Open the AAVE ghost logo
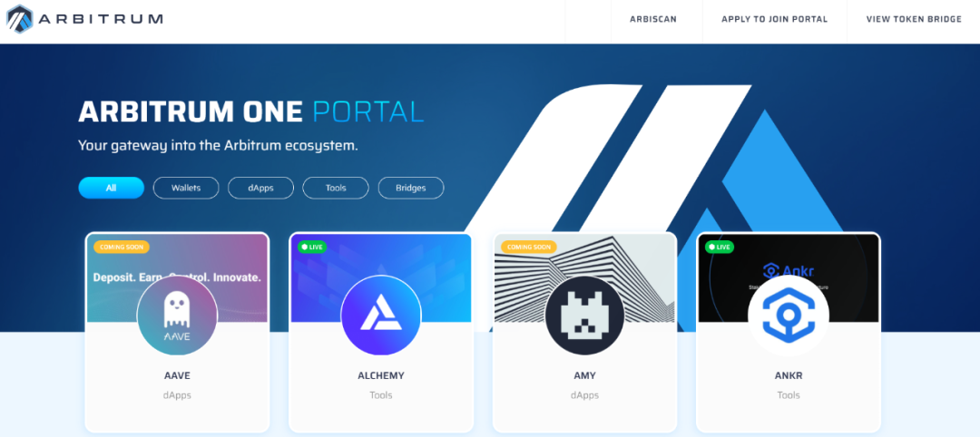The height and width of the screenshot is (437, 980). pyautogui.click(x=177, y=316)
